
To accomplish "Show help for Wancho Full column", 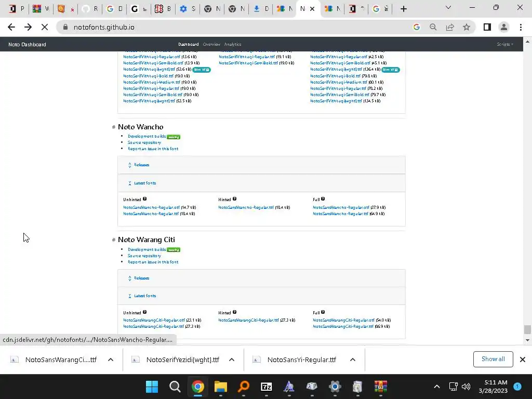I will pos(323,199).
